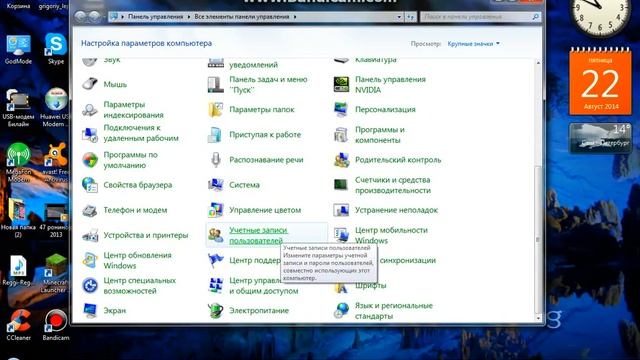Open the Система computer icon
Image resolution: width=640 pixels, height=360 pixels.
pos(216,185)
